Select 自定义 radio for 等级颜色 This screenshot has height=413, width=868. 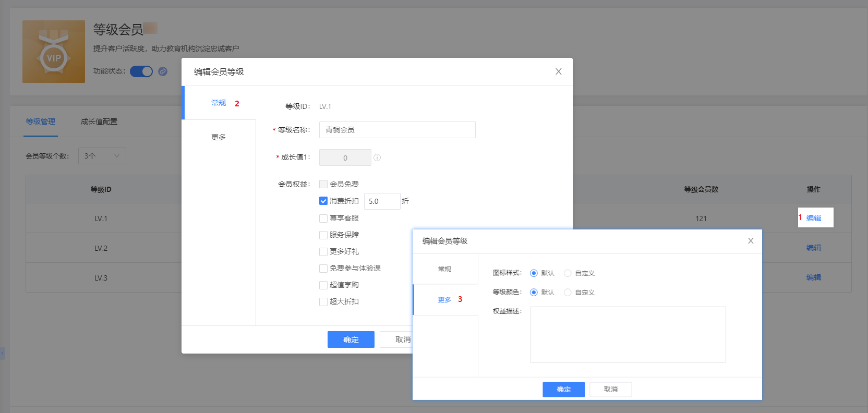tap(568, 293)
